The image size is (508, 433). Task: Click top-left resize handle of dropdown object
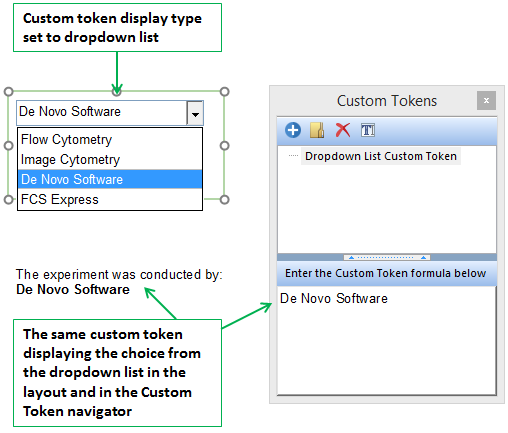pyautogui.click(x=9, y=92)
